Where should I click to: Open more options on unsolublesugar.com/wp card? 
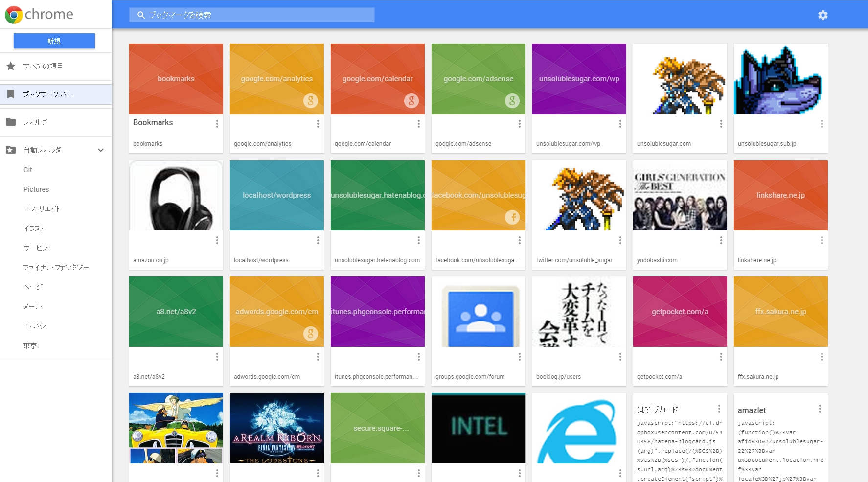tap(620, 124)
